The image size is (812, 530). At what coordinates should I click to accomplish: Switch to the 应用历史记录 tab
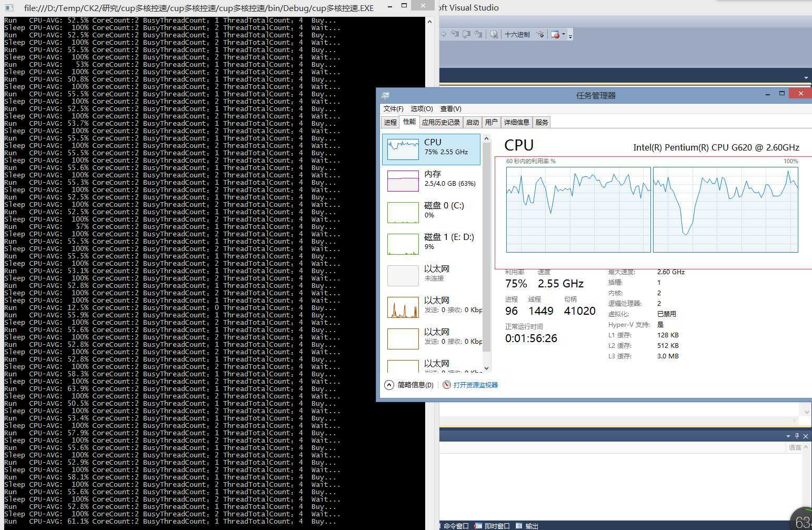(x=441, y=122)
